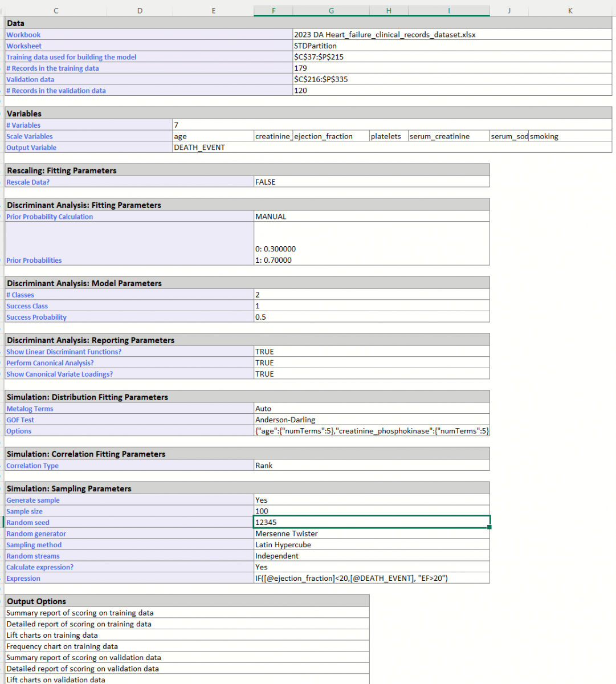Click the column G header
This screenshot has height=684, width=616.
point(331,11)
